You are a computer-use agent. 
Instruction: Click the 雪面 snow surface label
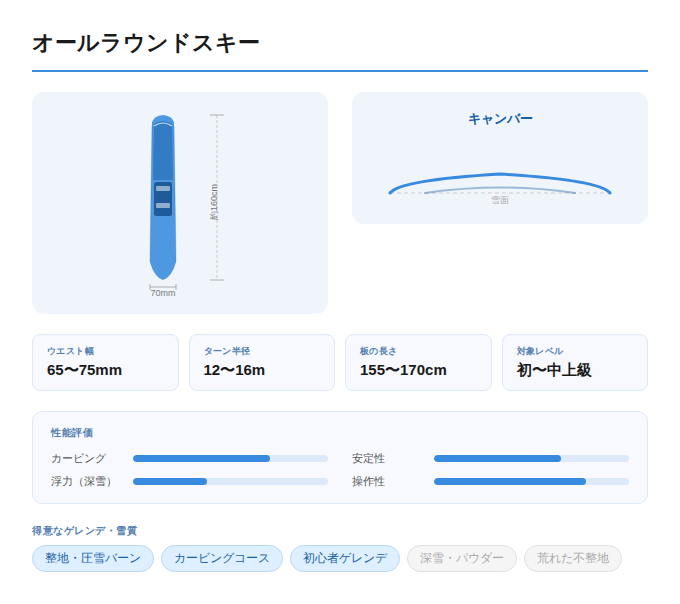click(x=500, y=200)
